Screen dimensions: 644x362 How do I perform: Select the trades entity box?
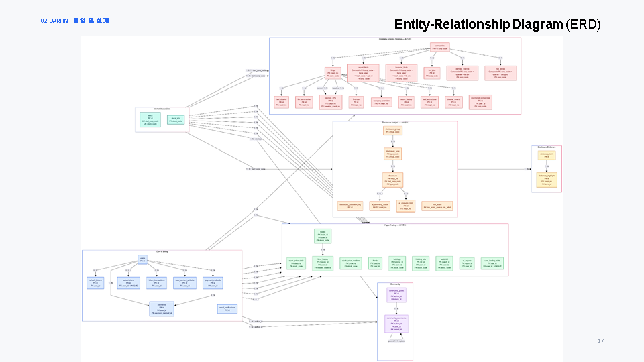click(x=323, y=236)
